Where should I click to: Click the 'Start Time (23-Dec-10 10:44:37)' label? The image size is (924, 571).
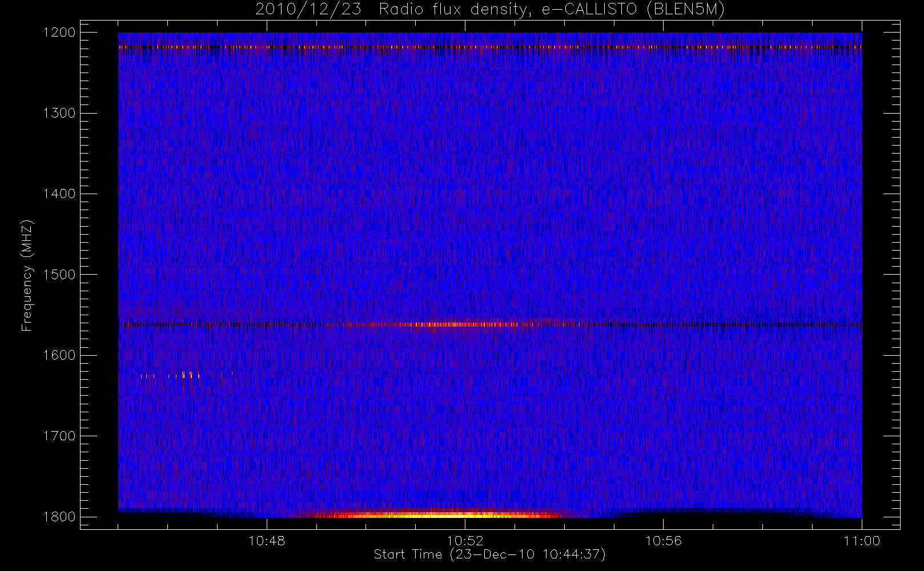pos(489,554)
